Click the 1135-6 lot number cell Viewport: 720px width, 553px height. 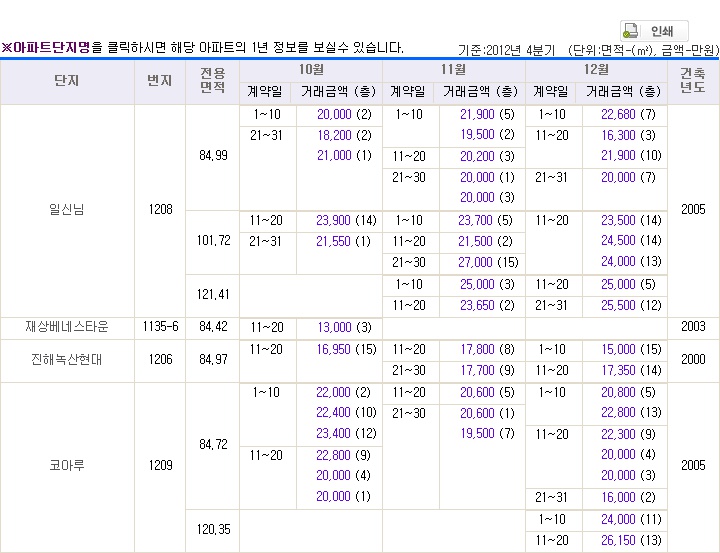point(160,327)
